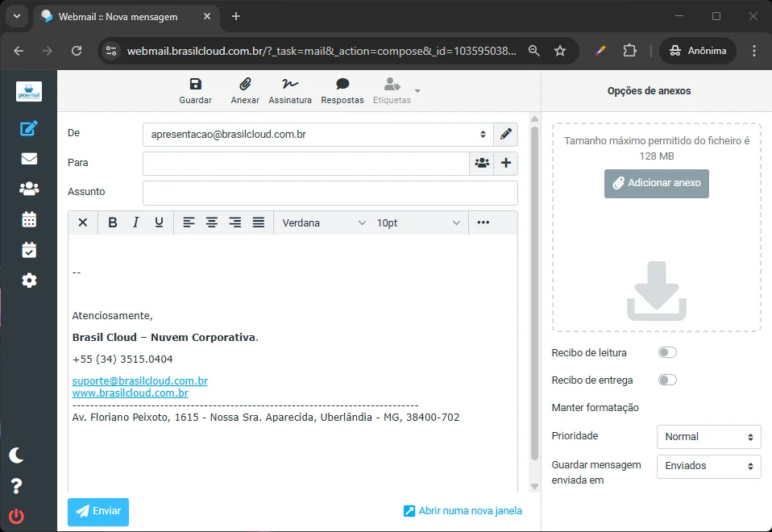Click scroll-down arrow of message scrollbar

point(535,486)
